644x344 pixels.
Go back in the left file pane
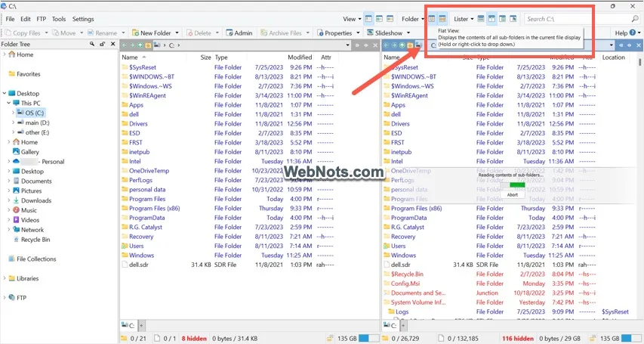(125, 45)
